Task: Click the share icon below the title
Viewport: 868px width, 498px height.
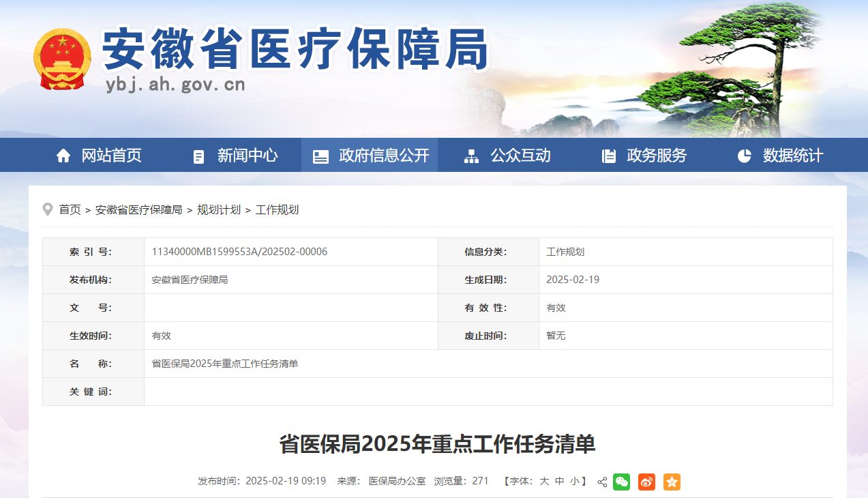Action: (602, 482)
